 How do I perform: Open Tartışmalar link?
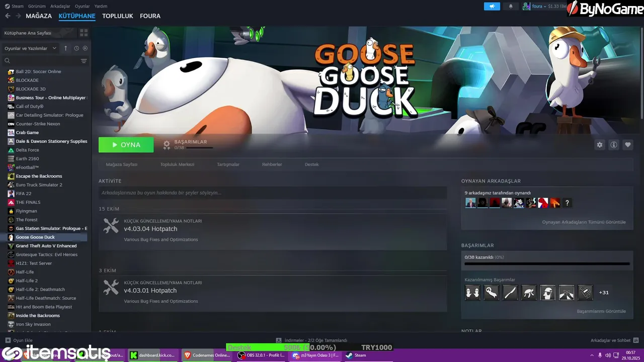(x=228, y=164)
